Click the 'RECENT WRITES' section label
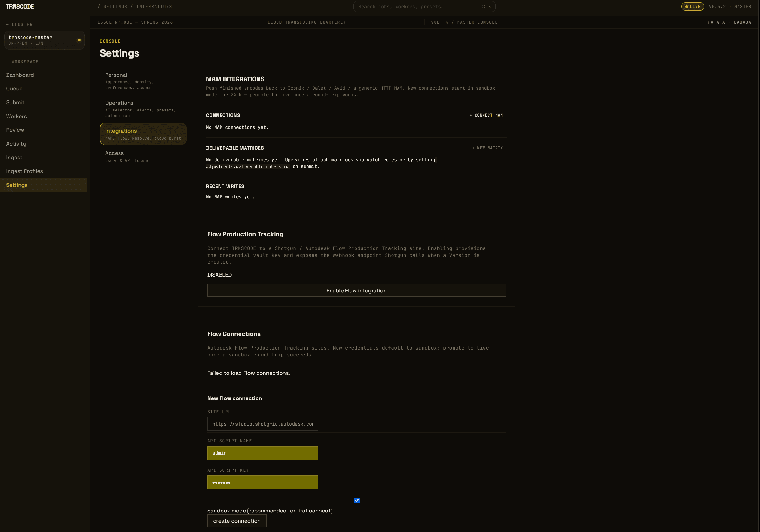Image resolution: width=760 pixels, height=532 pixels. point(225,186)
